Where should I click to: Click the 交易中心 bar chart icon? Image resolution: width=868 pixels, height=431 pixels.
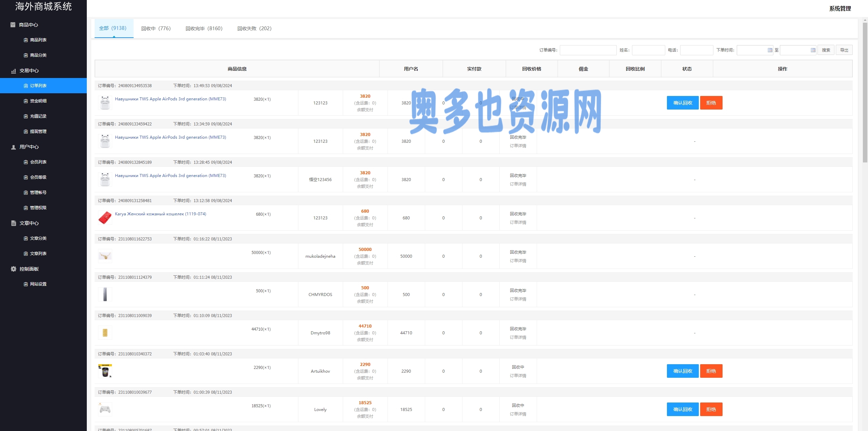(x=14, y=71)
